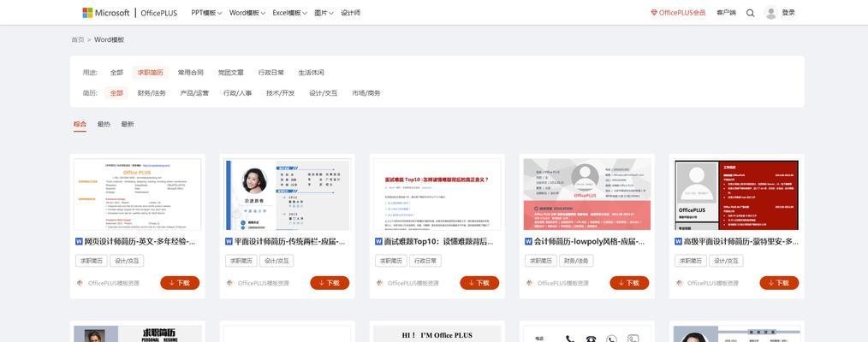This screenshot has height=342, width=868.
Task: Open title 面试难题Top10：读懂难题背后
Action: pyautogui.click(x=439, y=241)
